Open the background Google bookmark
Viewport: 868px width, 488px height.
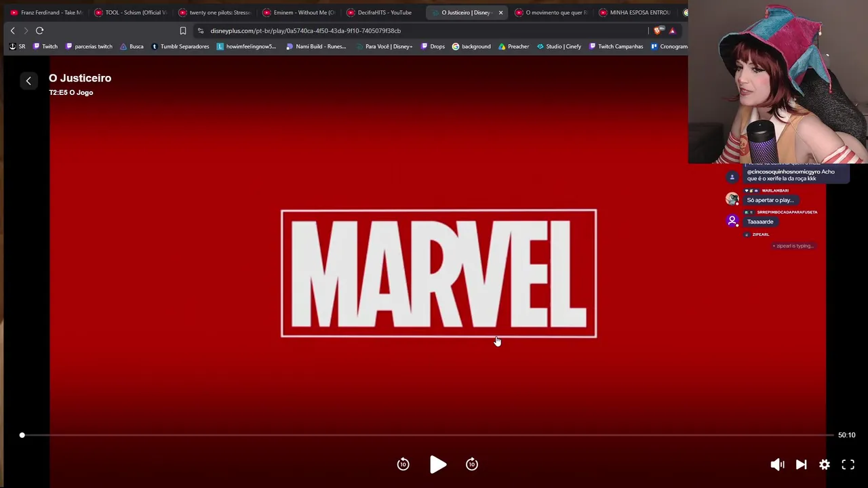click(471, 47)
